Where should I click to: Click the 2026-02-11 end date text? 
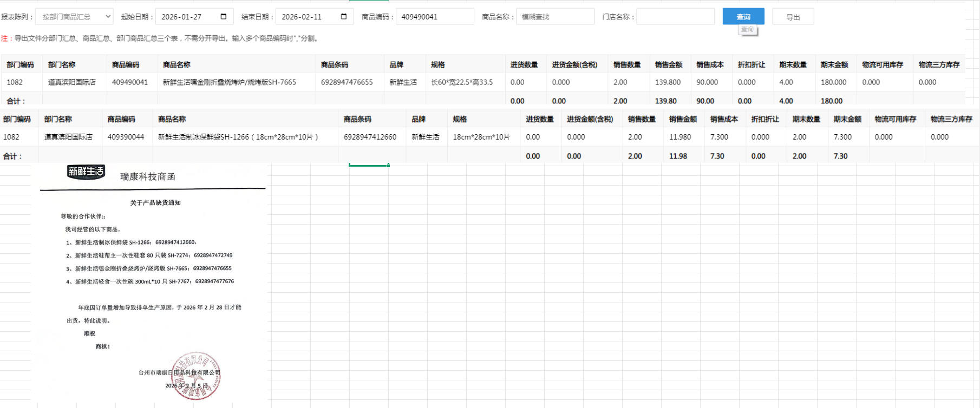coord(302,17)
